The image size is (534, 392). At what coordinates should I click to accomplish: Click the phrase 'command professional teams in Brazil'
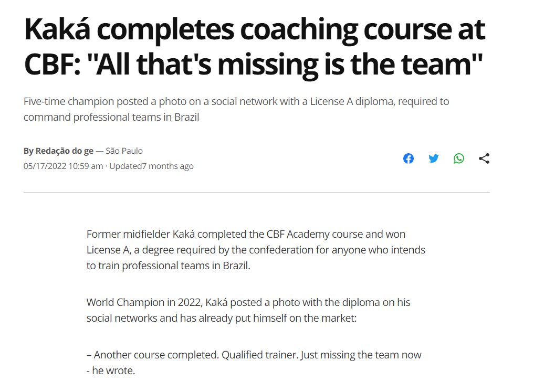click(x=111, y=117)
